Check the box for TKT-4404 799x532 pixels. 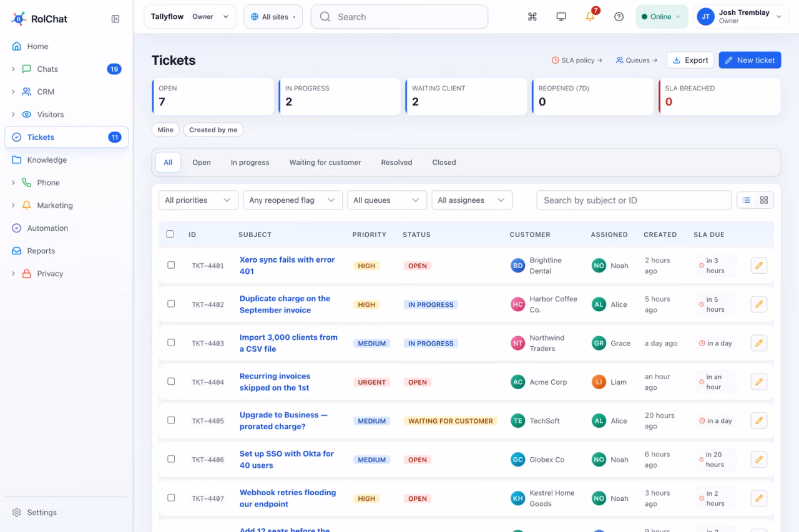[x=171, y=381]
